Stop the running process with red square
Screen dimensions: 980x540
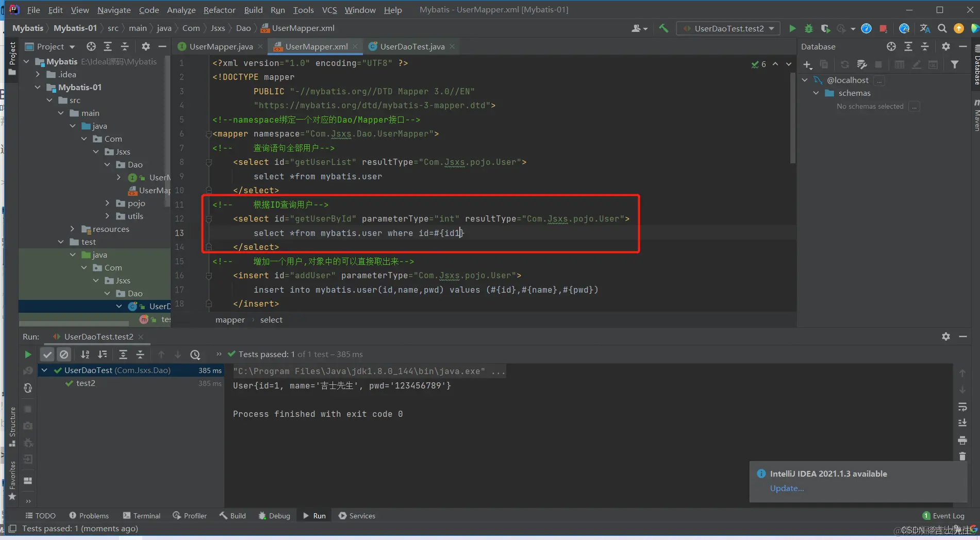point(883,28)
